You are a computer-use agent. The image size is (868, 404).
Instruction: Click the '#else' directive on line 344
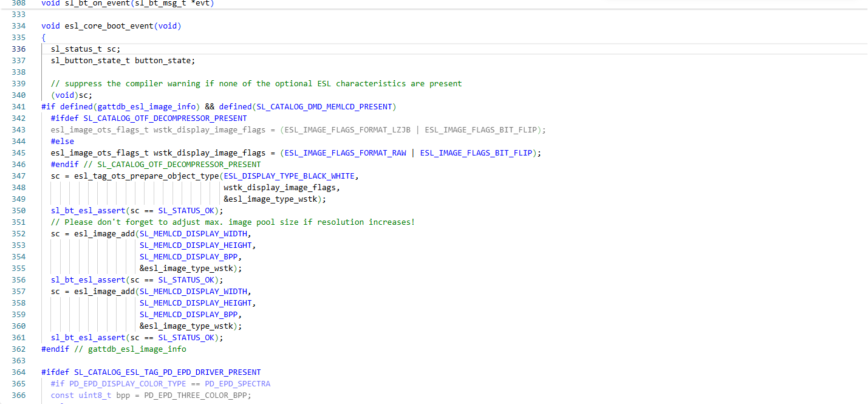[63, 142]
